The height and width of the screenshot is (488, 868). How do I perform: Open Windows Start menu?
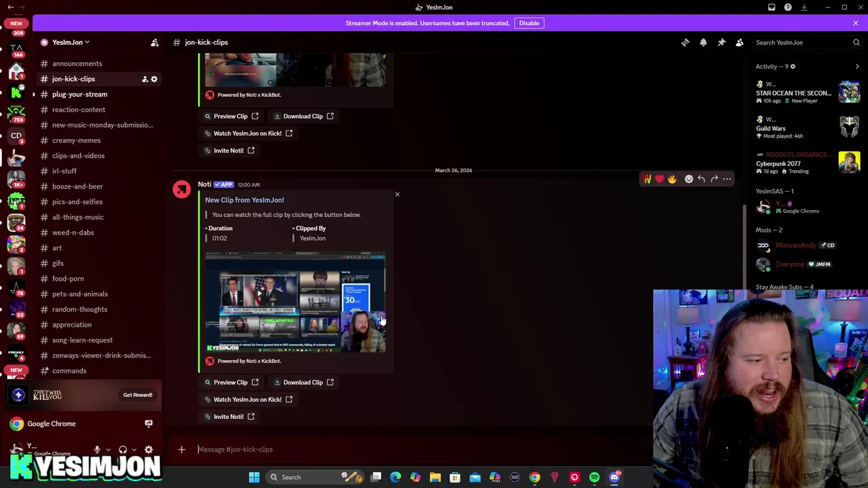pyautogui.click(x=254, y=477)
